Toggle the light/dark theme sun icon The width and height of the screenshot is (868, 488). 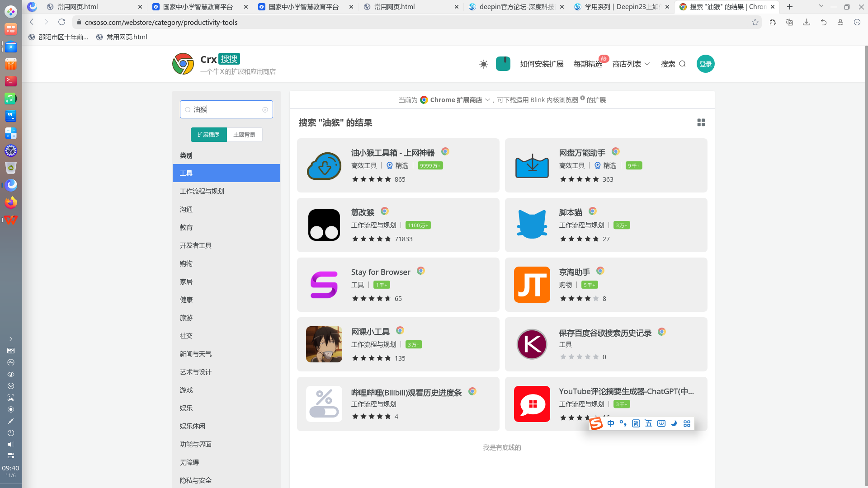tap(484, 64)
